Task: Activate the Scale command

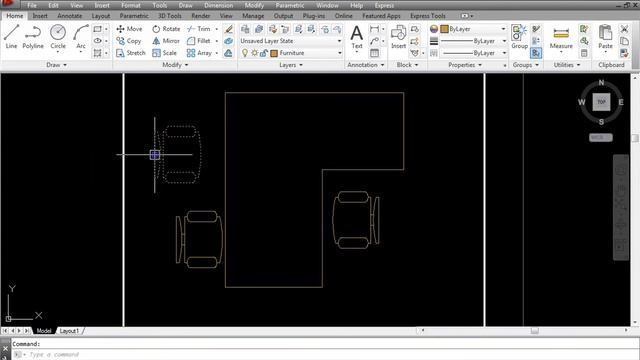Action: point(164,53)
